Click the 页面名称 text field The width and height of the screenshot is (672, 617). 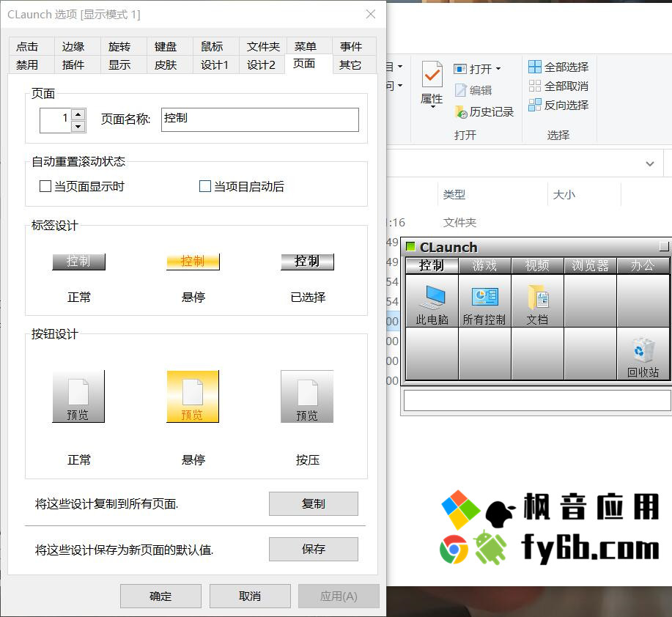259,119
